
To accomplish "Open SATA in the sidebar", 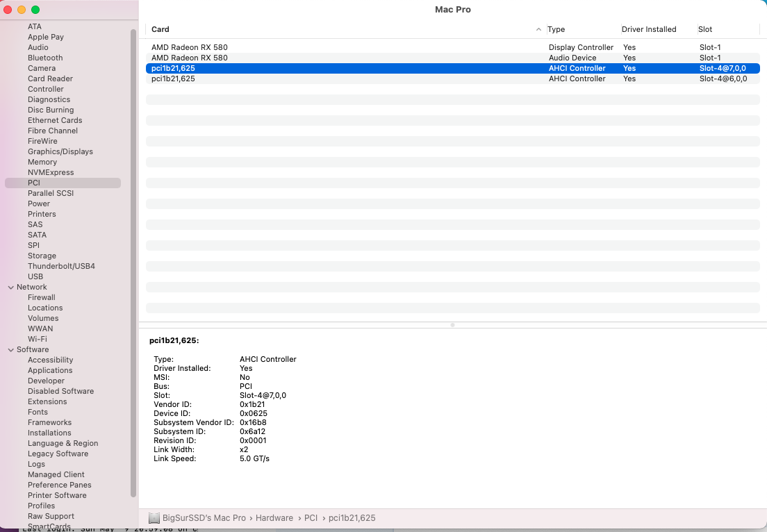I will pyautogui.click(x=38, y=235).
